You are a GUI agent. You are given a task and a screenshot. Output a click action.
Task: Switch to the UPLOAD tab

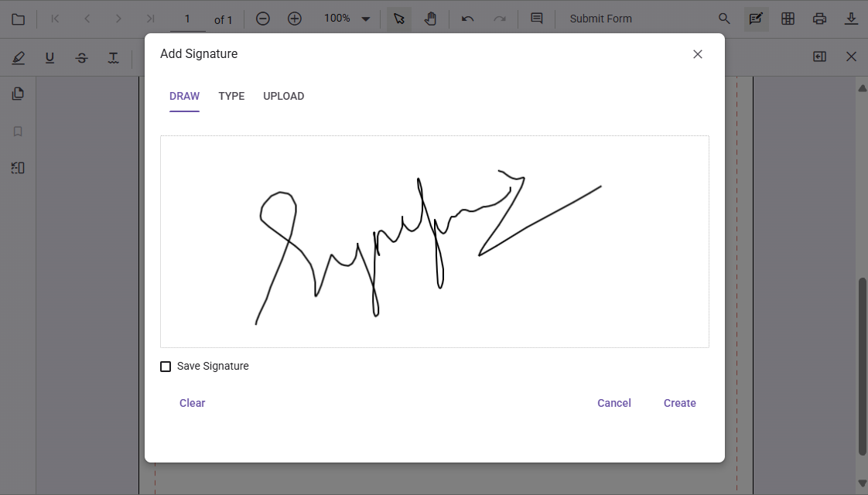pyautogui.click(x=283, y=96)
